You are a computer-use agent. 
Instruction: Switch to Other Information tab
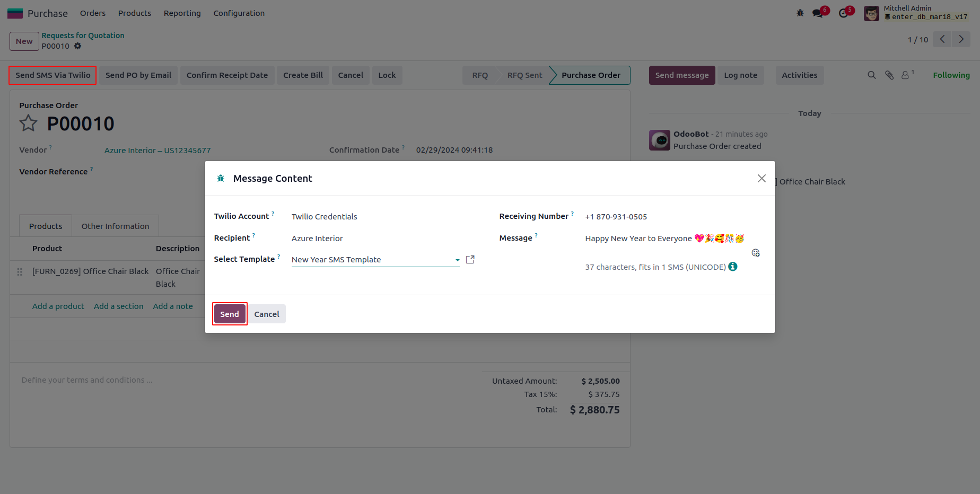(115, 226)
